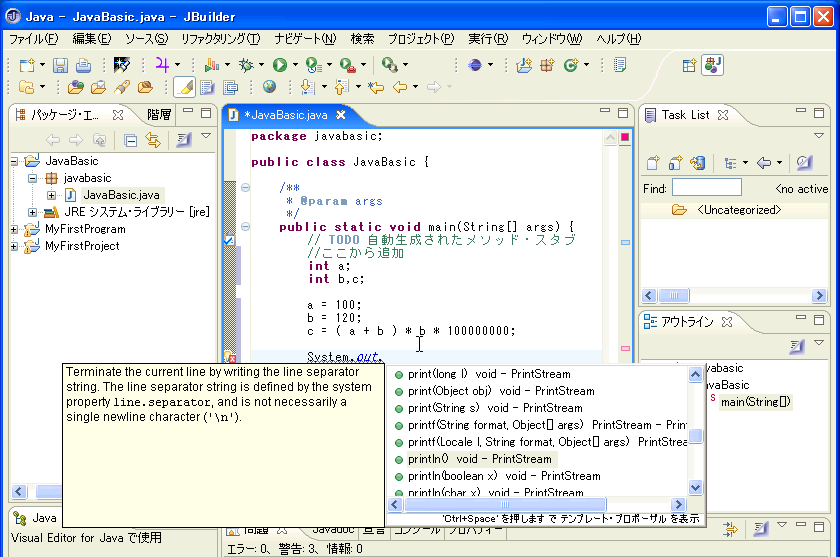Open the perspective switcher icon
Screen dimensions: 840x557
[690, 65]
